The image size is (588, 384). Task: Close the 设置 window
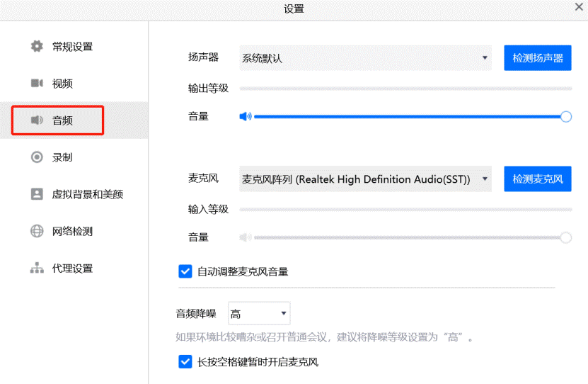coord(578,7)
